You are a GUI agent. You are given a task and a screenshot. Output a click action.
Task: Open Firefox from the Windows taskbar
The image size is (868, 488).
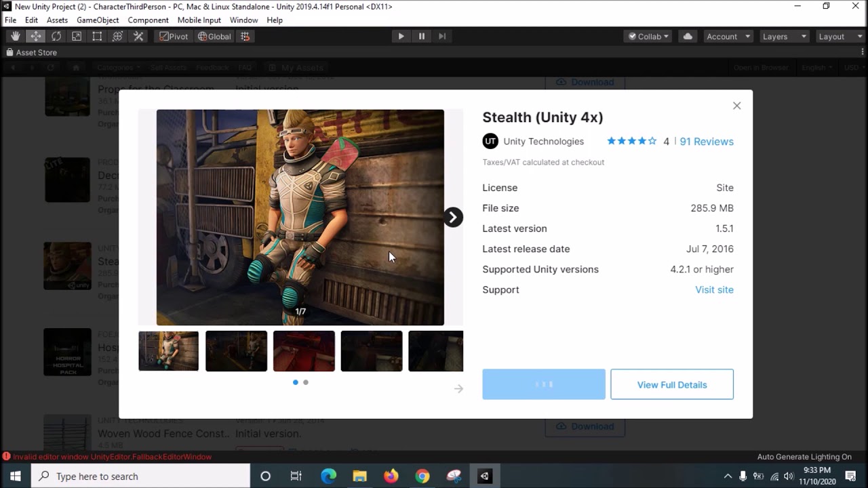coord(391,476)
